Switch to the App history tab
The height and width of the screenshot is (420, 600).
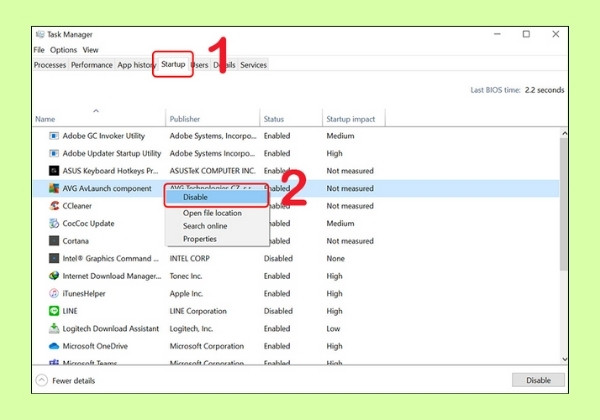click(x=134, y=65)
